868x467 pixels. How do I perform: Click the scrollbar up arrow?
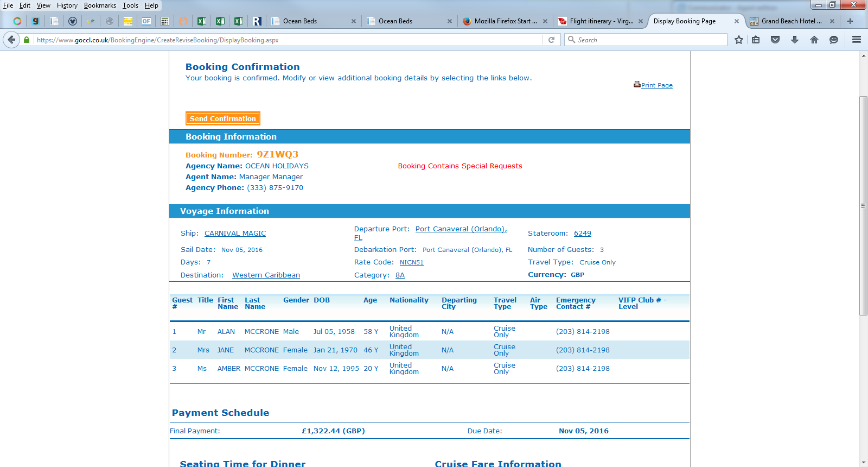tap(863, 55)
